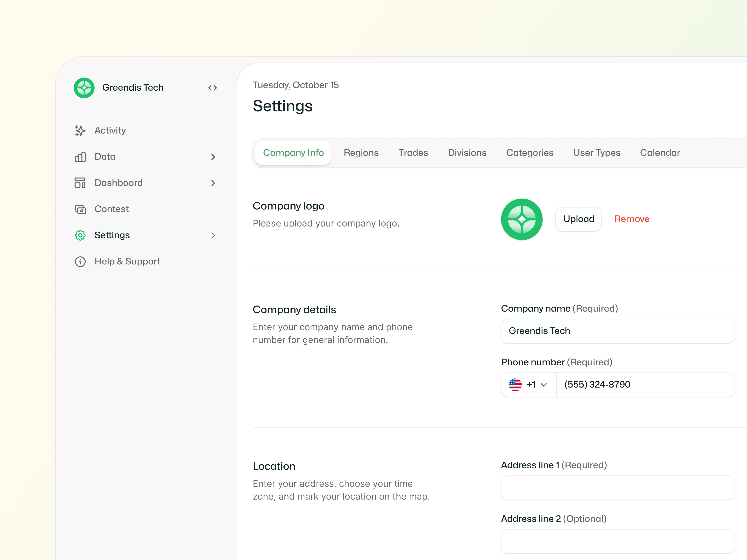Collapse the sidebar using the arrows control
This screenshot has width=747, height=560.
coord(213,88)
